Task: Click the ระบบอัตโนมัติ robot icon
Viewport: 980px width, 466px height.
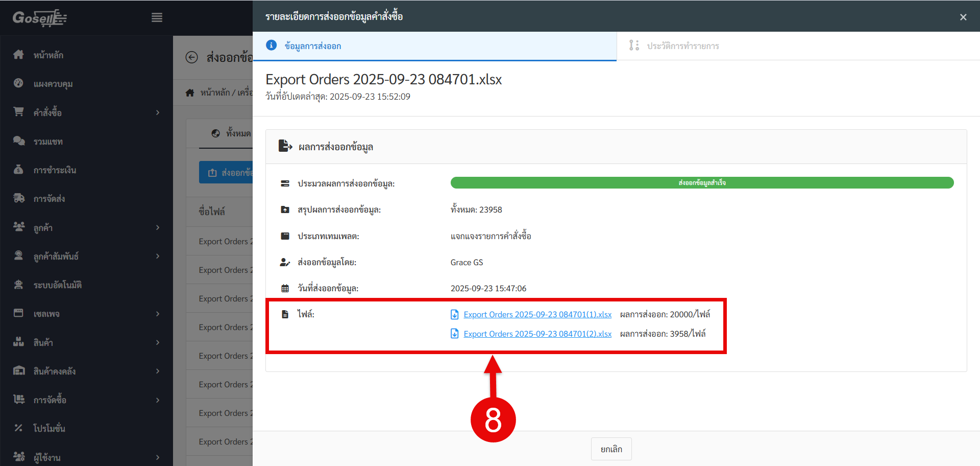Action: tap(19, 285)
